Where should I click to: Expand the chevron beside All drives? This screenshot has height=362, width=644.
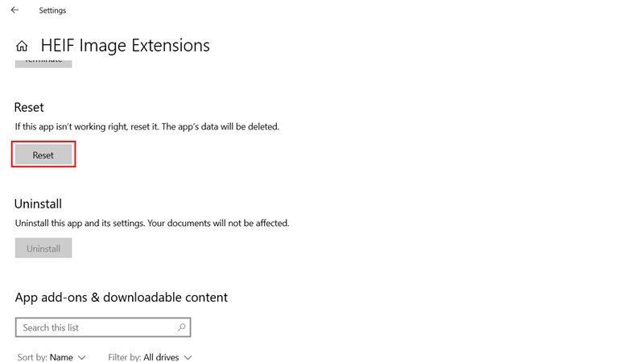point(188,357)
